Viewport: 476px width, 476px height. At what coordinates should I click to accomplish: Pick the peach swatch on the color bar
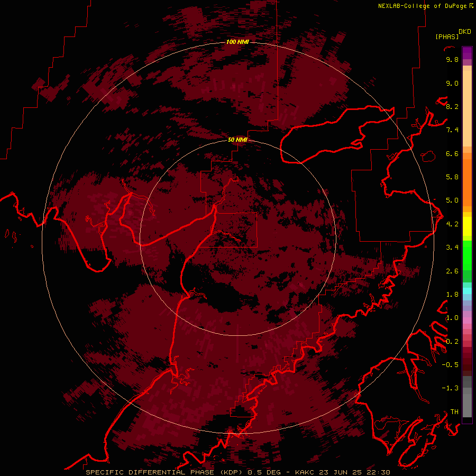click(467, 108)
